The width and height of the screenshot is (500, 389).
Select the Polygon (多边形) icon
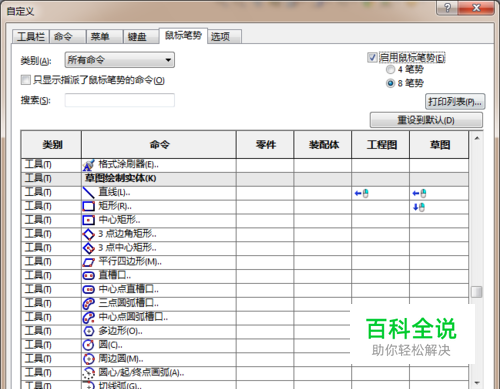88,331
